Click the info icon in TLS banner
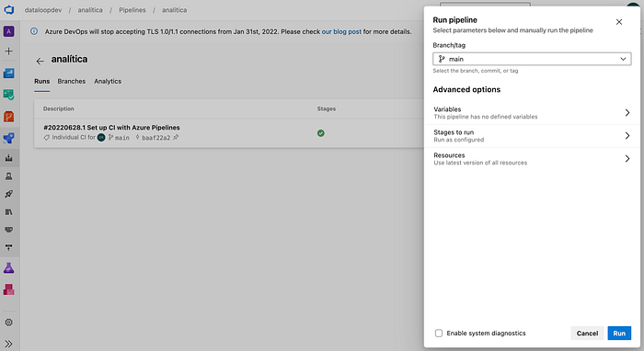The image size is (644, 351). [34, 31]
